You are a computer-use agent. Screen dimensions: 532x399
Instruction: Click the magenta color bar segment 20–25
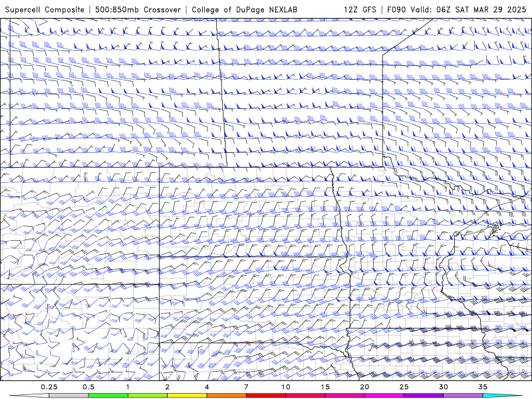[x=384, y=396]
